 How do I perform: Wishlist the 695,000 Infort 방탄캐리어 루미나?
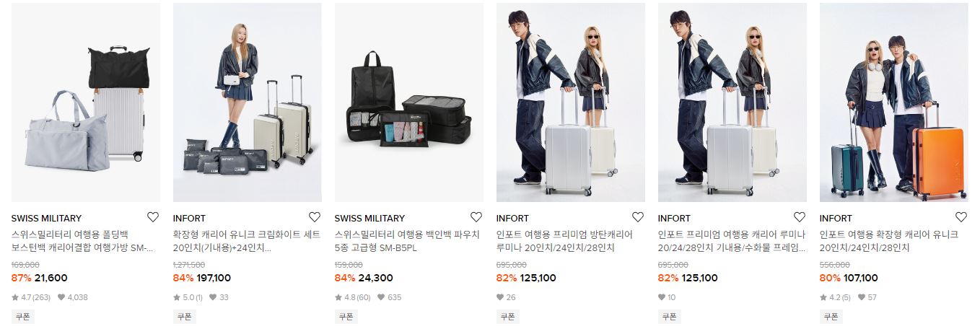point(638,217)
